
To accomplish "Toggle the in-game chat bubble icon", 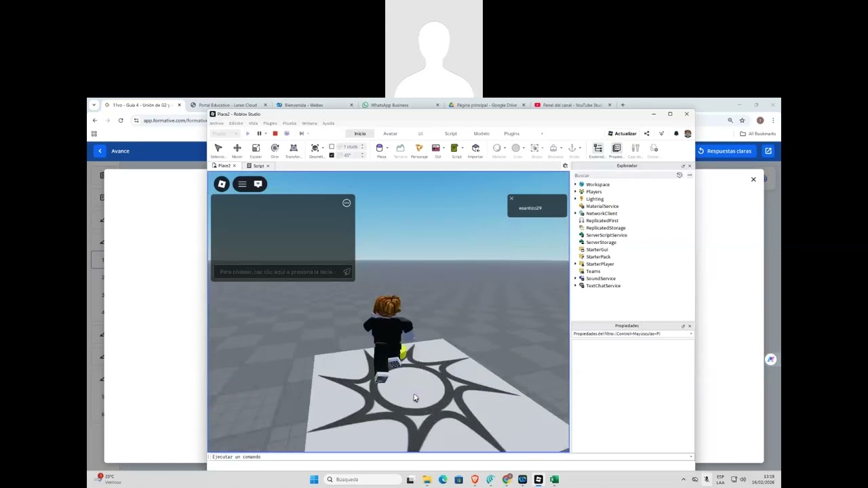I will click(x=258, y=184).
